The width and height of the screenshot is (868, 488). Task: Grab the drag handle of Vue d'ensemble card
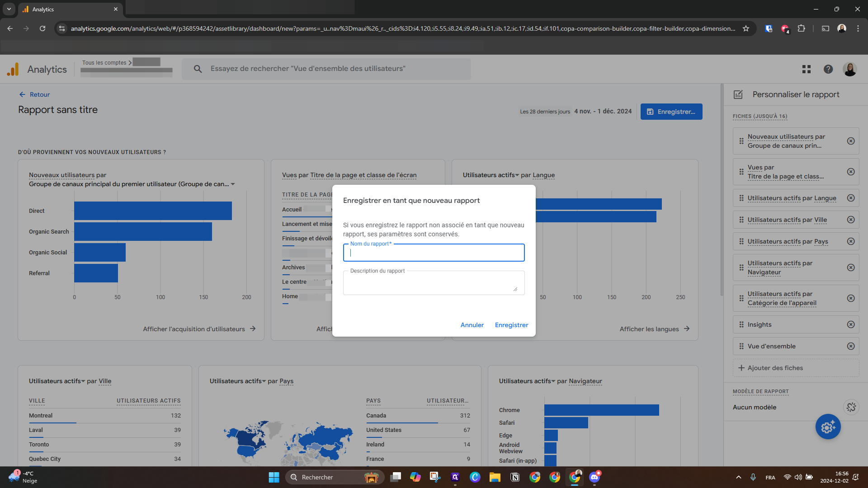point(741,346)
